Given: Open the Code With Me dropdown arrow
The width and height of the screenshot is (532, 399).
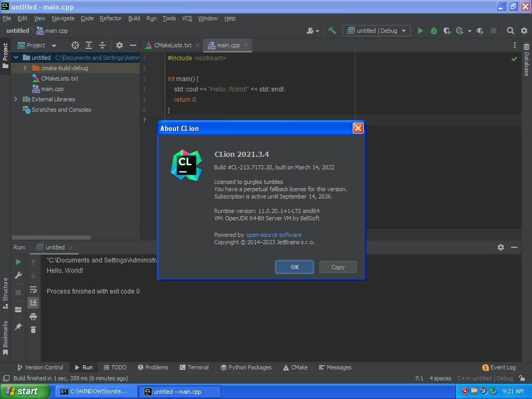Looking at the screenshot, I should click(x=317, y=31).
